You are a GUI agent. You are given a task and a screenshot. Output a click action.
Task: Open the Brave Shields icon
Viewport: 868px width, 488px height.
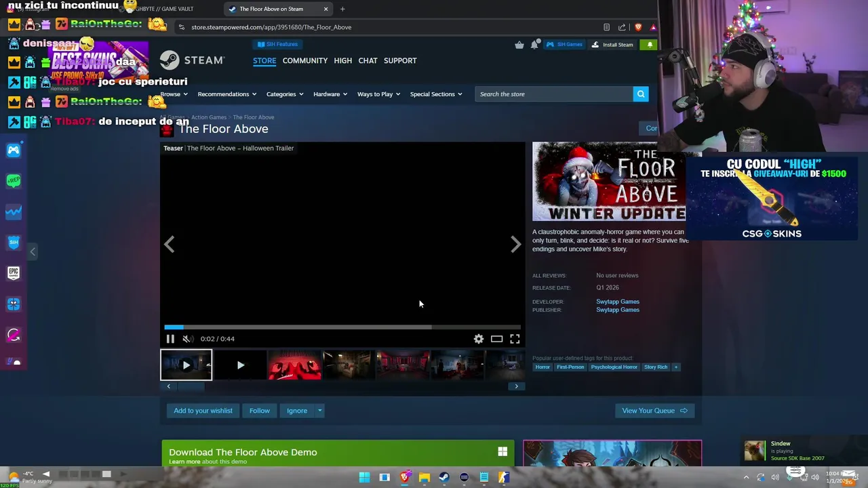[x=638, y=27]
